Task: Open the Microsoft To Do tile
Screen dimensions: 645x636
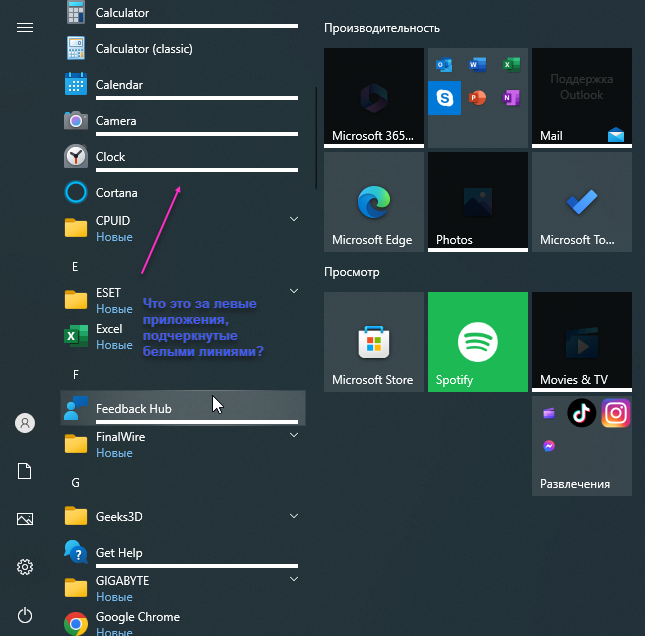Action: [x=582, y=202]
